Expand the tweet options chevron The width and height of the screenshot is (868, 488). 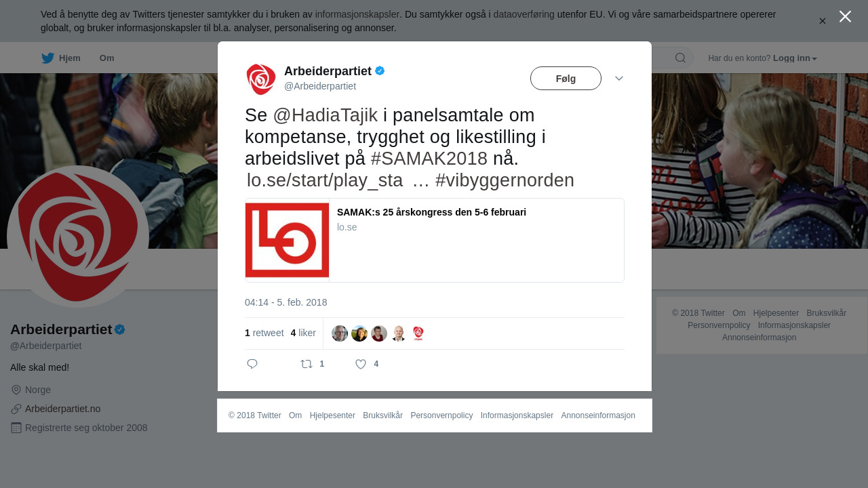pos(619,79)
